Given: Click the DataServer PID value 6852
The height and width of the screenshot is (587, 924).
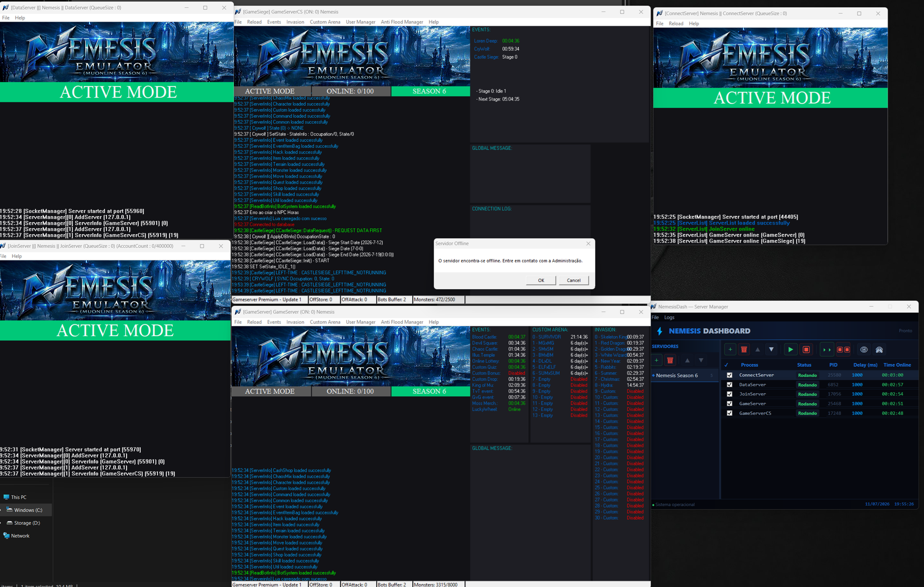Looking at the screenshot, I should pyautogui.click(x=833, y=385).
